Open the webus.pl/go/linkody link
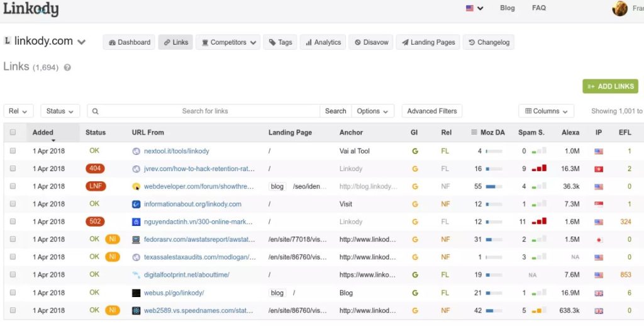 (x=174, y=293)
